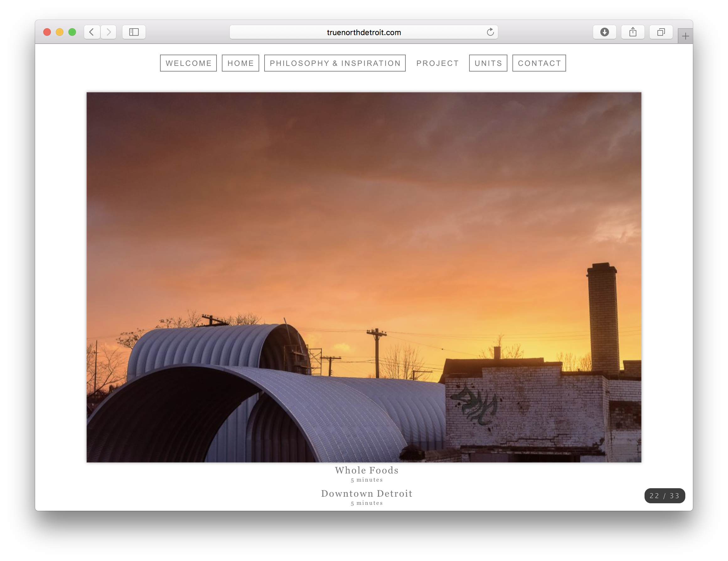728x561 pixels.
Task: Click the Downtown Detroit heading
Action: point(366,494)
